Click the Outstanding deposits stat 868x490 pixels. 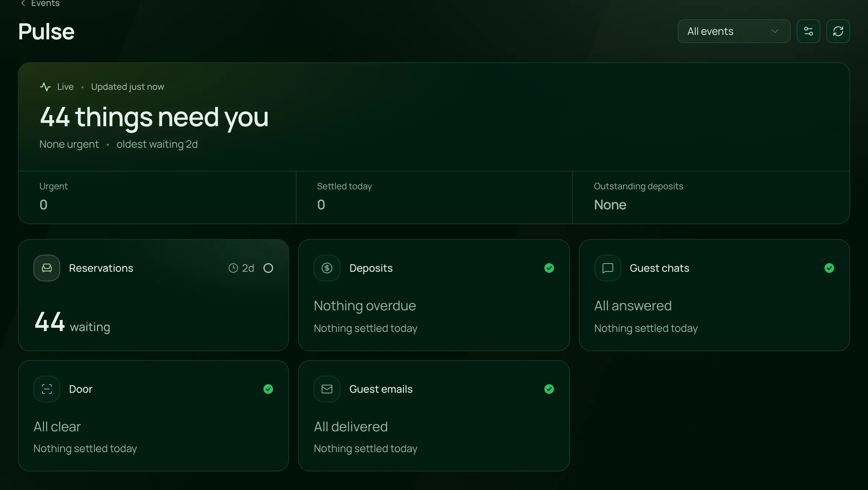(x=711, y=197)
